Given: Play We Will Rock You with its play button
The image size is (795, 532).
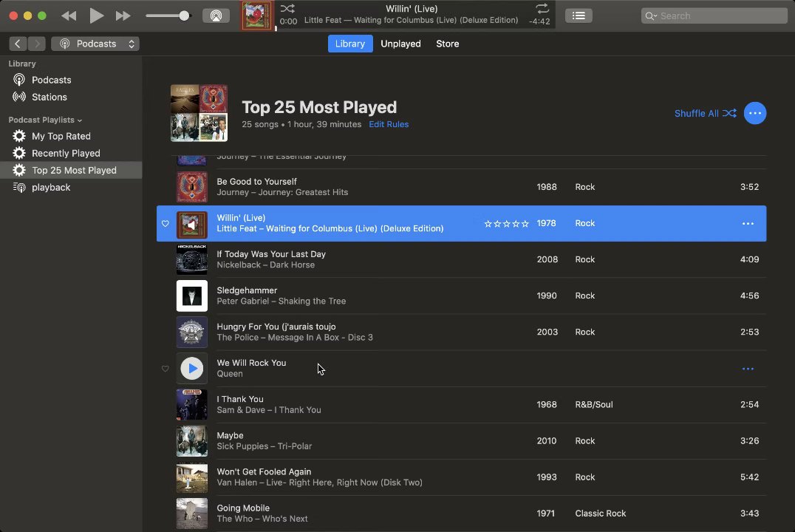Looking at the screenshot, I should point(191,369).
